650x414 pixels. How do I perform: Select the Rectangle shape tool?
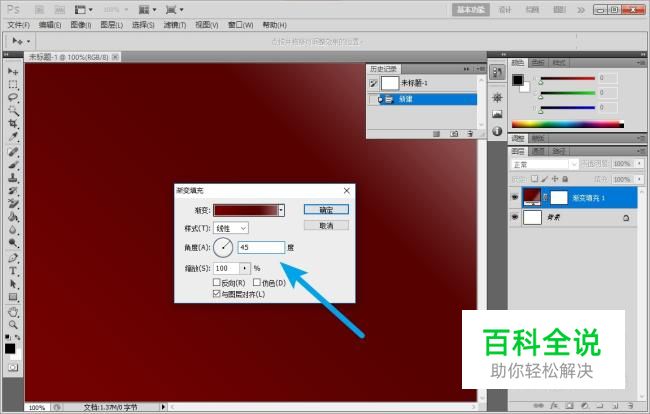point(13,297)
